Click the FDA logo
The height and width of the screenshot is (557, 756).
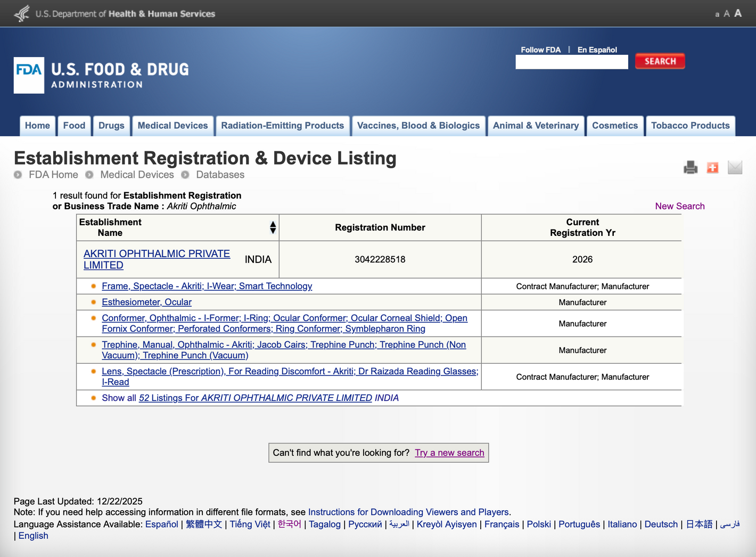(x=29, y=75)
